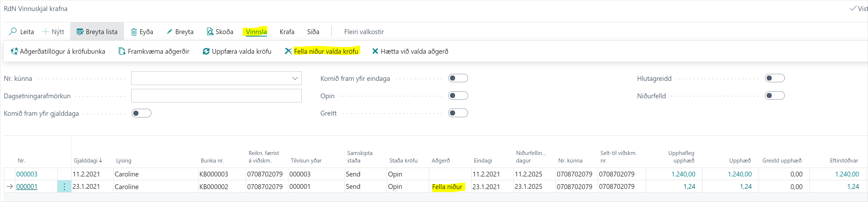Open Breyta lista edit mode
This screenshot has width=868, height=202.
[x=97, y=31]
